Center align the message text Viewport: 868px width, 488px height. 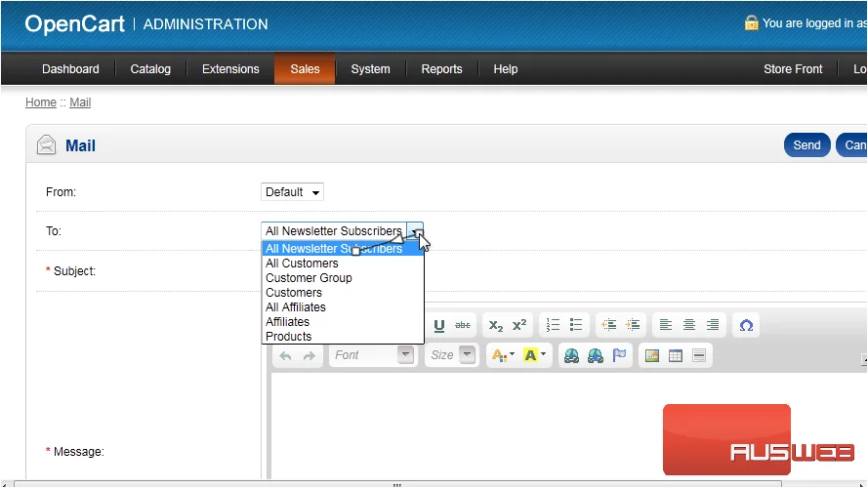[x=689, y=325]
